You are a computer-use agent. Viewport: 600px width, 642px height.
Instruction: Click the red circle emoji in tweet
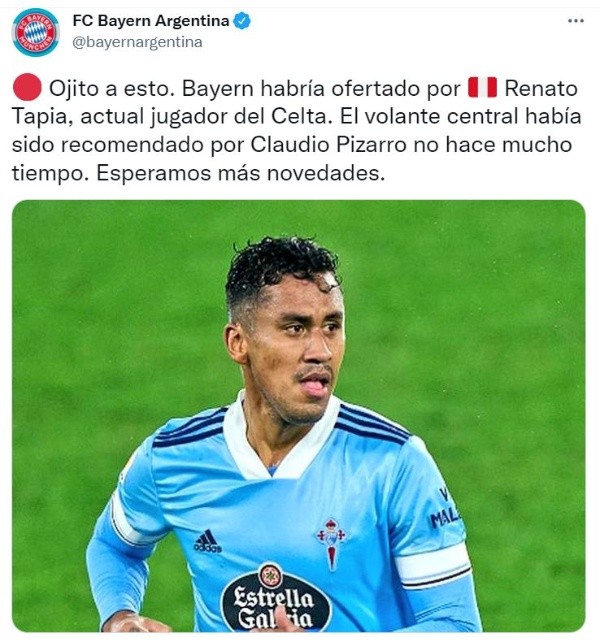pyautogui.click(x=27, y=87)
